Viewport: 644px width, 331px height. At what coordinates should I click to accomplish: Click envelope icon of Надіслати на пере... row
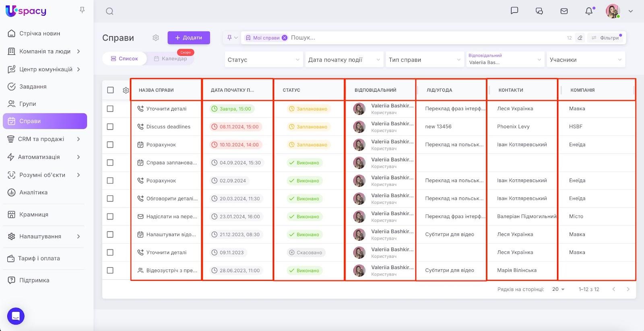[x=140, y=216]
